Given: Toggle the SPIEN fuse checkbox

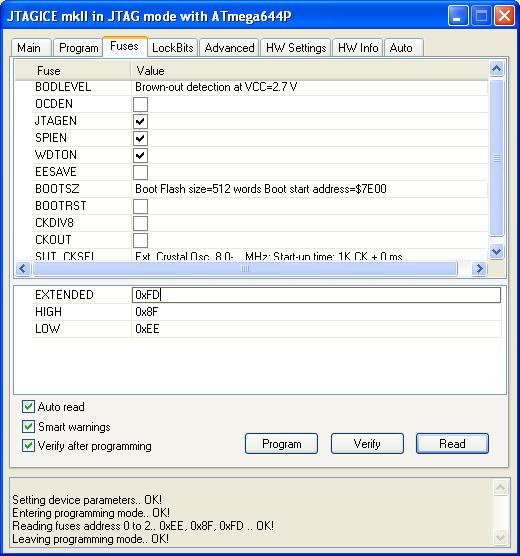Looking at the screenshot, I should click(x=140, y=138).
